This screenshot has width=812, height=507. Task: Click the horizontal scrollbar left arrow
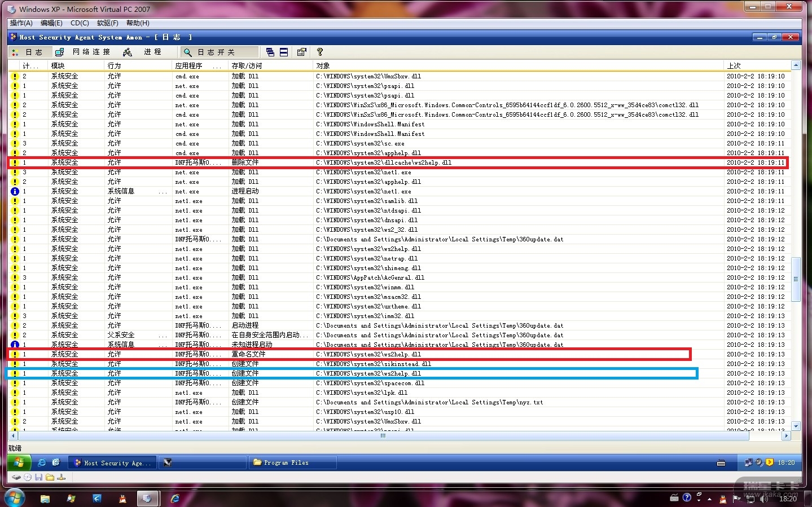click(14, 436)
